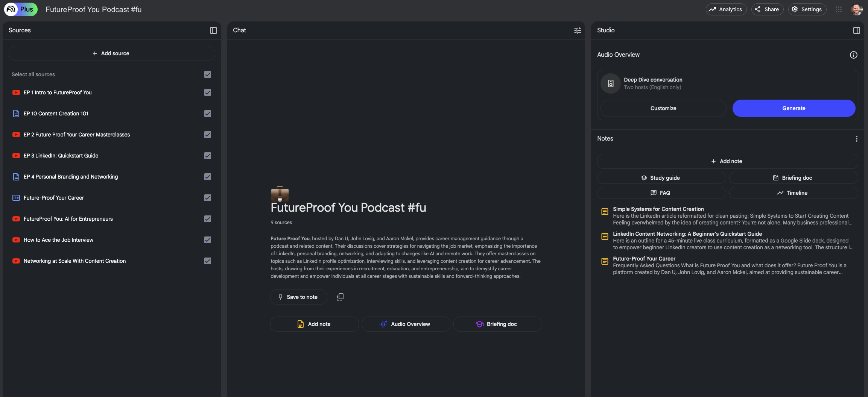Image resolution: width=868 pixels, height=397 pixels.
Task: Click the NotebookLM Plus logo
Action: (21, 9)
